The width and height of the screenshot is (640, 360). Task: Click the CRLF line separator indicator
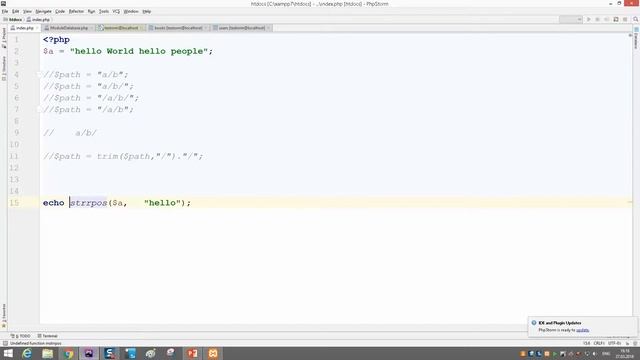pyautogui.click(x=599, y=343)
